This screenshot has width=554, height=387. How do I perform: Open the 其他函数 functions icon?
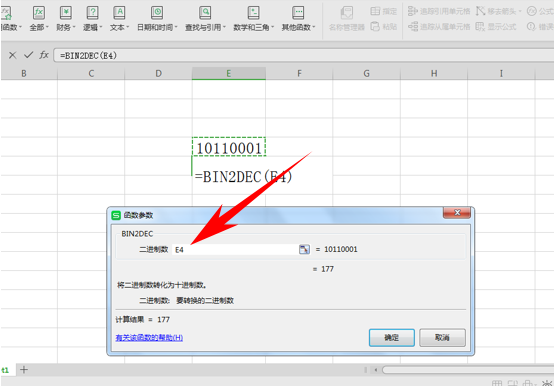point(298,13)
